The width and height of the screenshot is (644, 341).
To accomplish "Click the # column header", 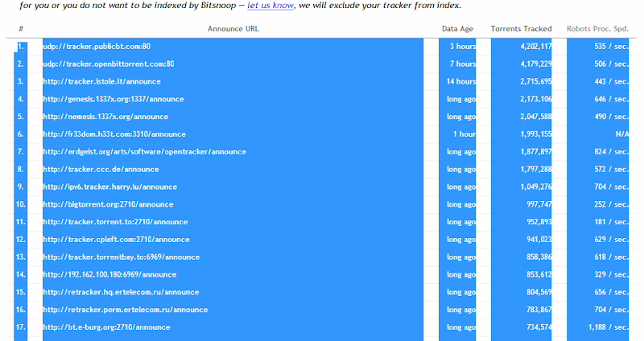I will (x=21, y=29).
